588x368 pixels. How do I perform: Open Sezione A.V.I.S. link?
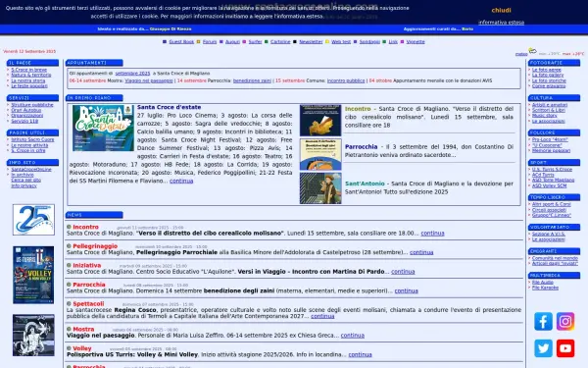[549, 234]
